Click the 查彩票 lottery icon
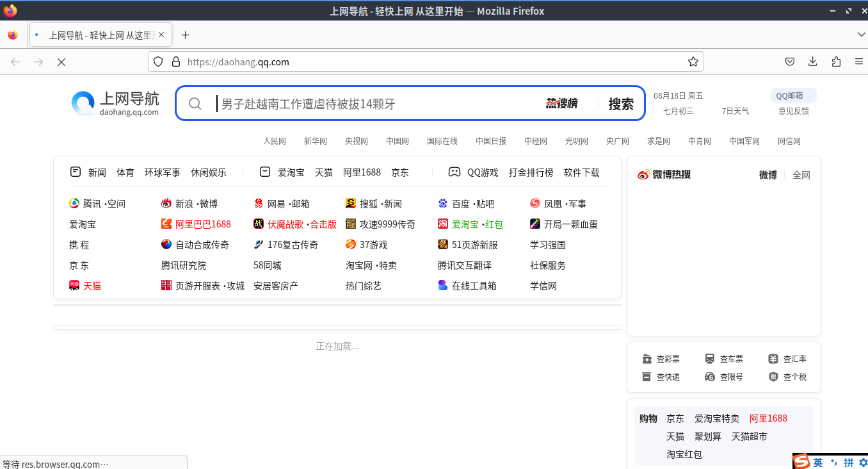The image size is (868, 469). (x=648, y=359)
